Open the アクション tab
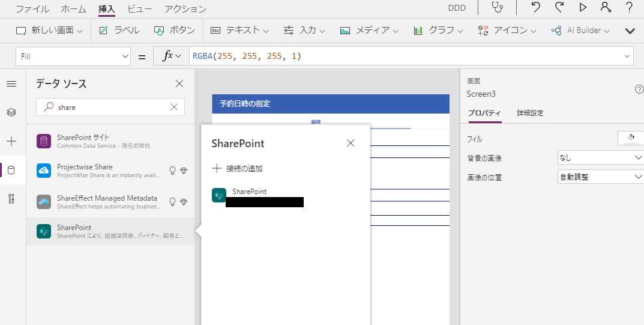This screenshot has width=644, height=325. (x=185, y=9)
